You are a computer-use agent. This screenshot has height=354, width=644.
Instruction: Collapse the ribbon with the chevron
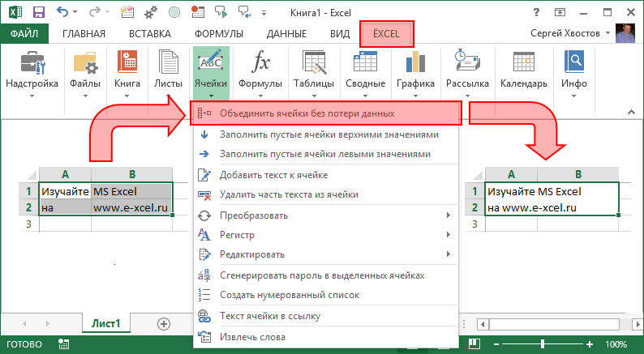point(631,112)
